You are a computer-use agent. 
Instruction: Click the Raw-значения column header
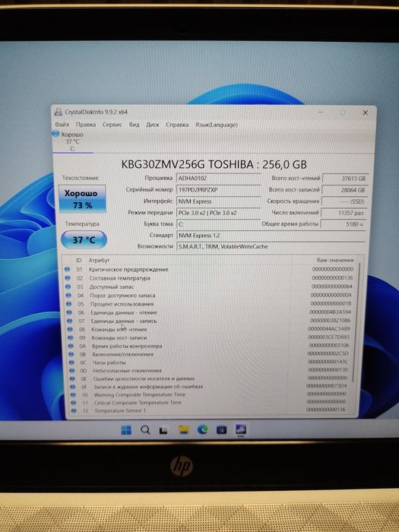point(335,260)
